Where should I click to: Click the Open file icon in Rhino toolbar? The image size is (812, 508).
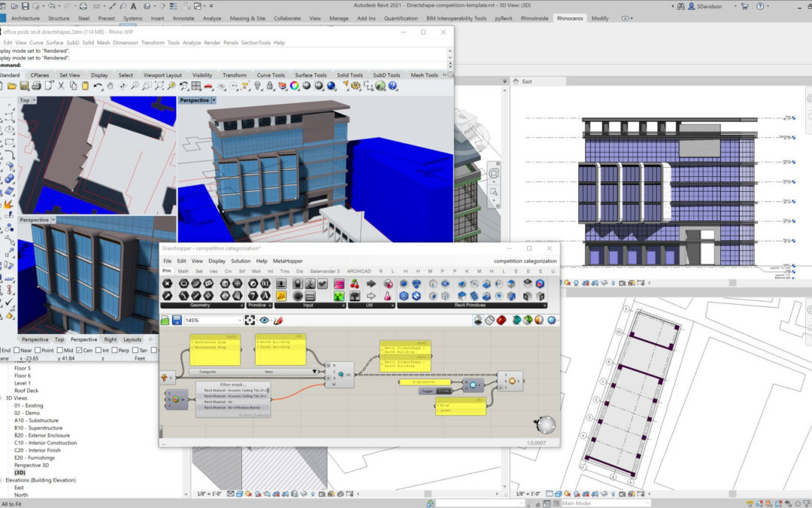11,86
